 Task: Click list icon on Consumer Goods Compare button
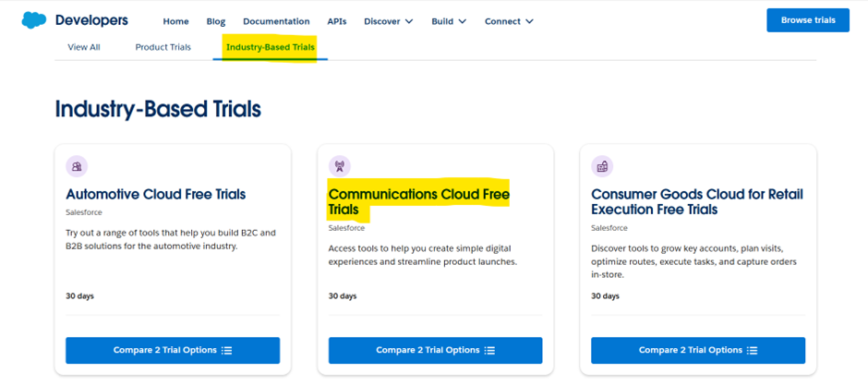pos(753,350)
